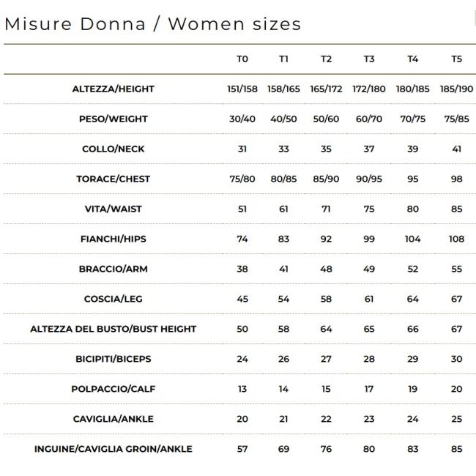476x476 pixels.
Task: Click the ALTEZZA/HEIGHT row label
Action: coord(114,89)
